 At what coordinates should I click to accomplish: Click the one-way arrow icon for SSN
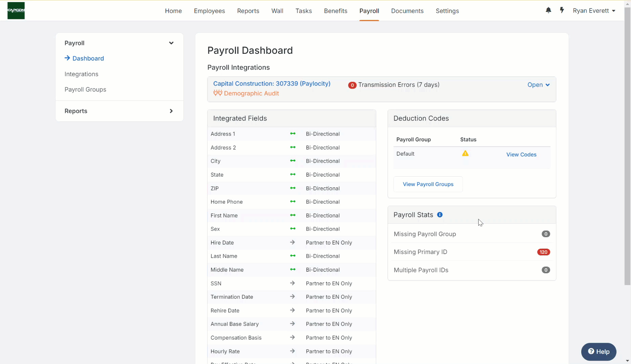[292, 283]
